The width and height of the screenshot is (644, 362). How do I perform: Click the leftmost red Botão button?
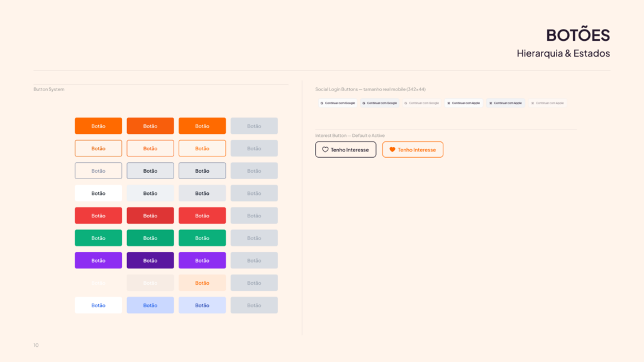click(x=98, y=216)
